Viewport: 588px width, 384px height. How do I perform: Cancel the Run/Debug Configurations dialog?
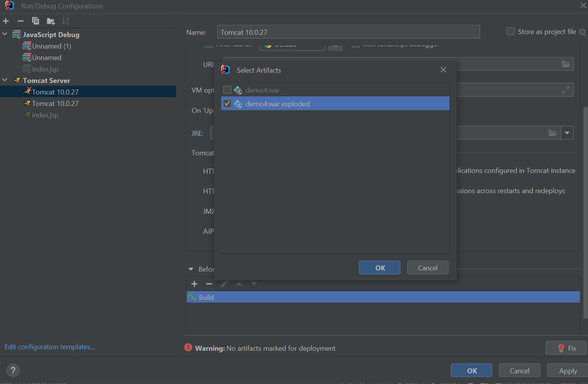point(520,371)
